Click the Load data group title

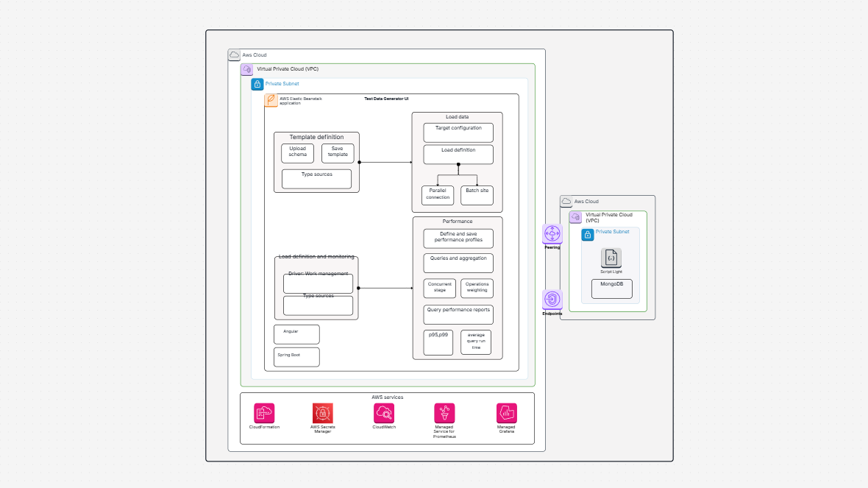click(458, 117)
